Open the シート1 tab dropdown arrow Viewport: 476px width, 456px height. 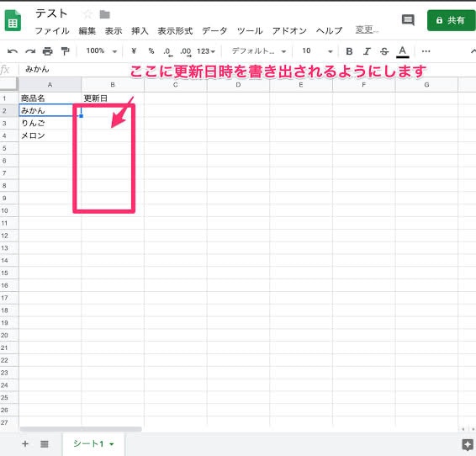112,444
